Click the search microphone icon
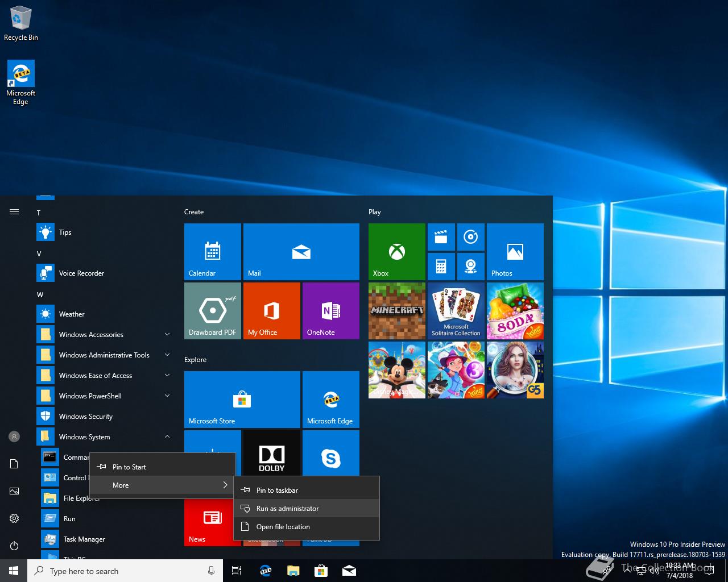The width and height of the screenshot is (728, 582). (211, 571)
